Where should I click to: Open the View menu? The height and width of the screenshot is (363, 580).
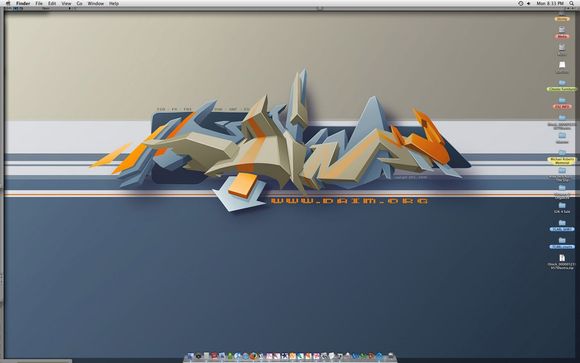pos(66,3)
